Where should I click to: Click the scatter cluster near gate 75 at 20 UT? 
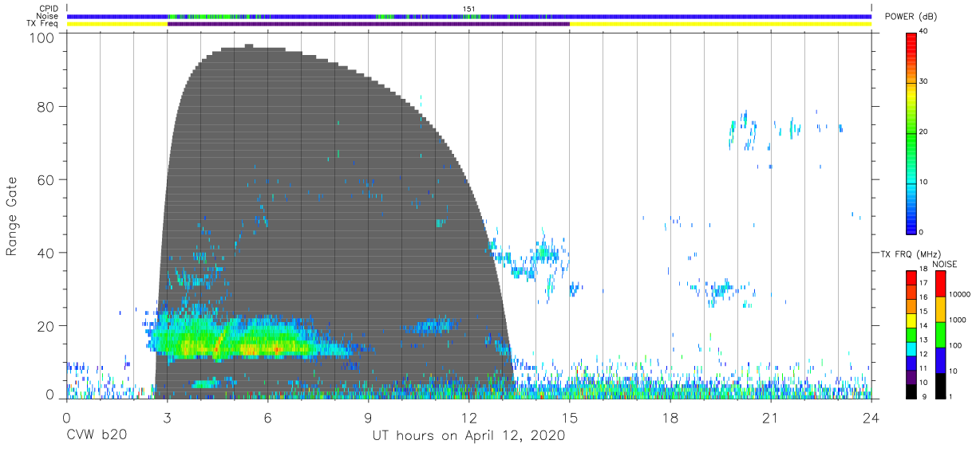coord(744,130)
